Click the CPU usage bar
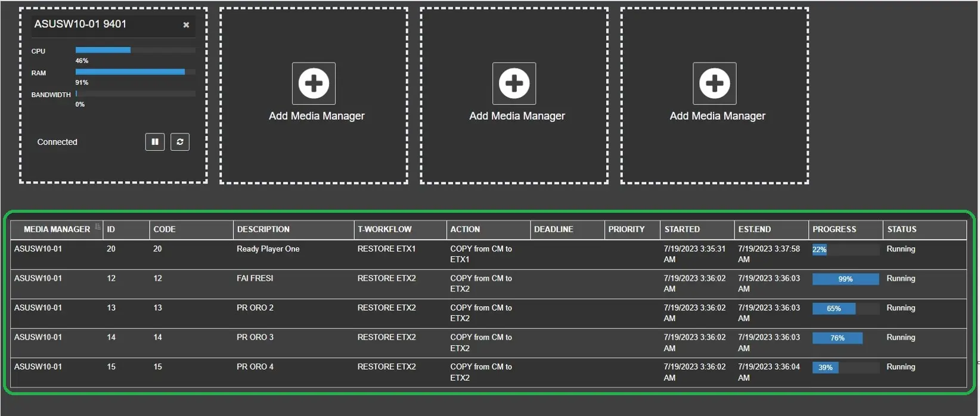 (x=135, y=50)
